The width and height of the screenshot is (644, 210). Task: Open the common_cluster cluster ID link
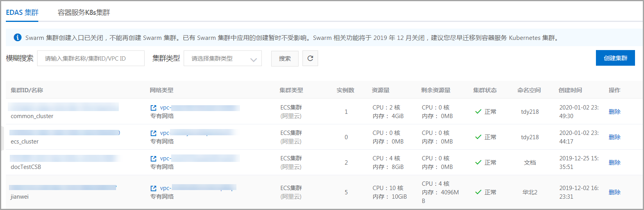pyautogui.click(x=63, y=107)
